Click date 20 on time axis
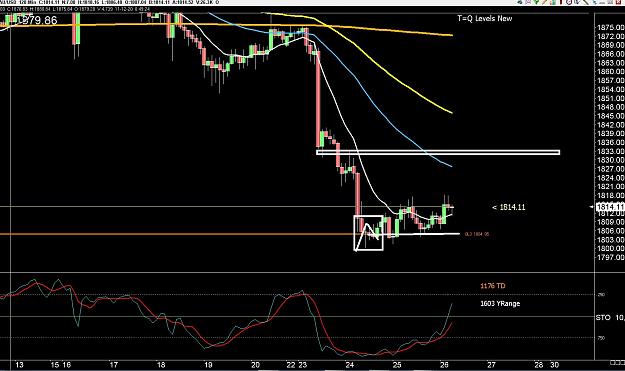 coord(256,365)
